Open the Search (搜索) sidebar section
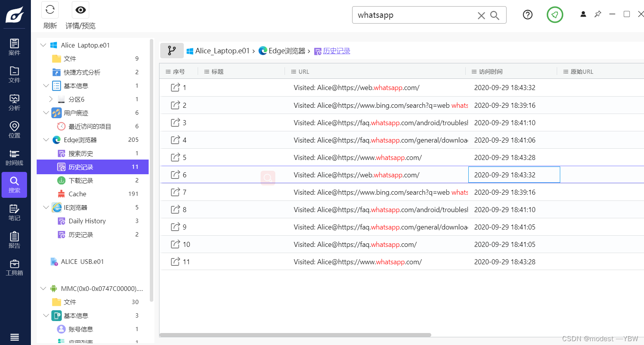 (14, 185)
